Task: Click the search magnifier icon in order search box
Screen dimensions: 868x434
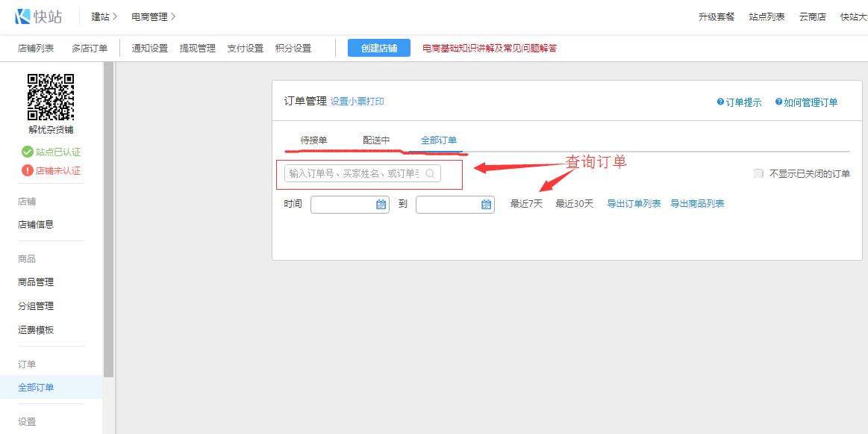Action: pyautogui.click(x=430, y=173)
